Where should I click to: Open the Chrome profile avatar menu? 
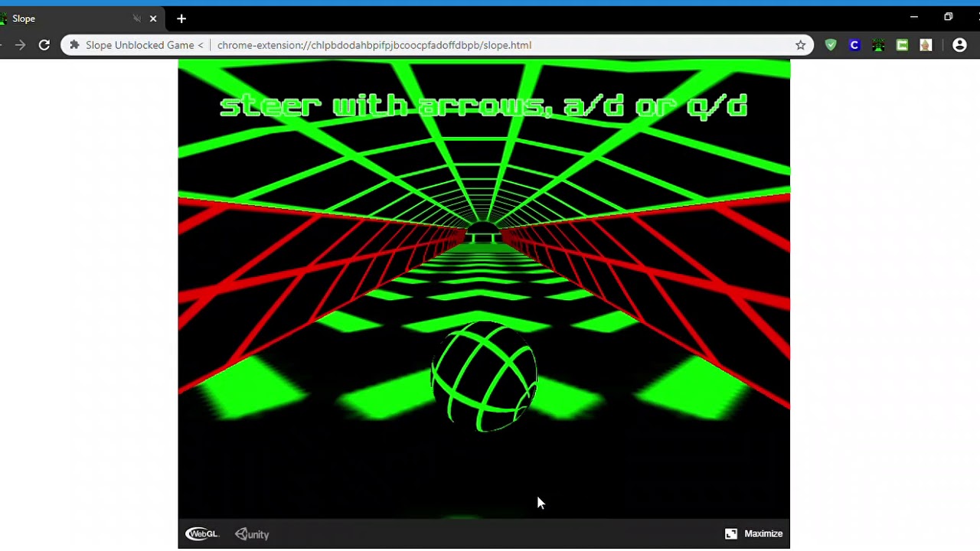point(959,45)
